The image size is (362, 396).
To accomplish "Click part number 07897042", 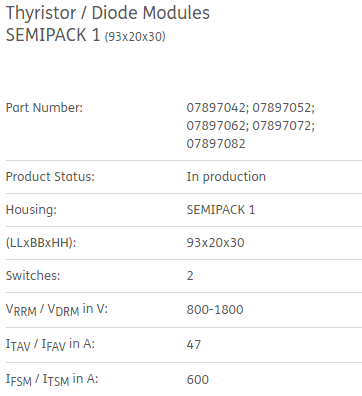I will point(217,108).
